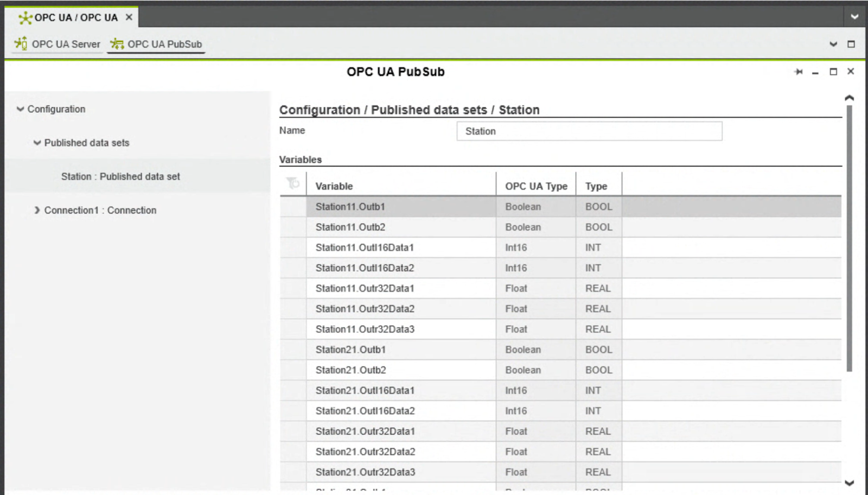Select the Station11.Outr32Data1 variable
The height and width of the screenshot is (495, 868).
pyautogui.click(x=365, y=288)
